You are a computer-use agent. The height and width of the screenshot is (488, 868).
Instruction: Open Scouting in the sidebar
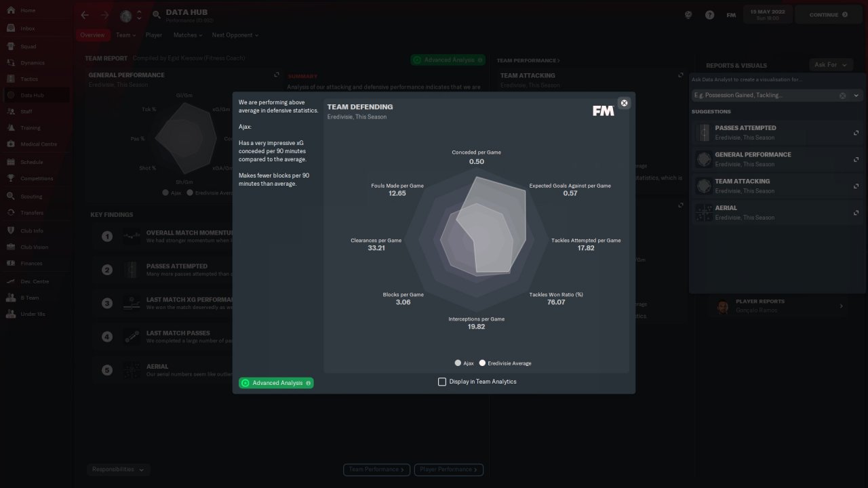click(x=35, y=197)
